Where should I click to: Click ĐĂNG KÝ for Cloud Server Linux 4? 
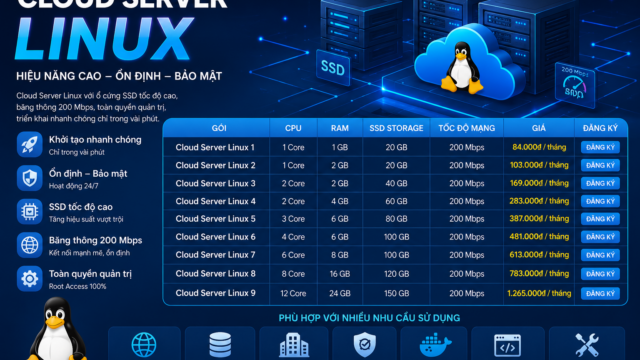click(x=600, y=201)
